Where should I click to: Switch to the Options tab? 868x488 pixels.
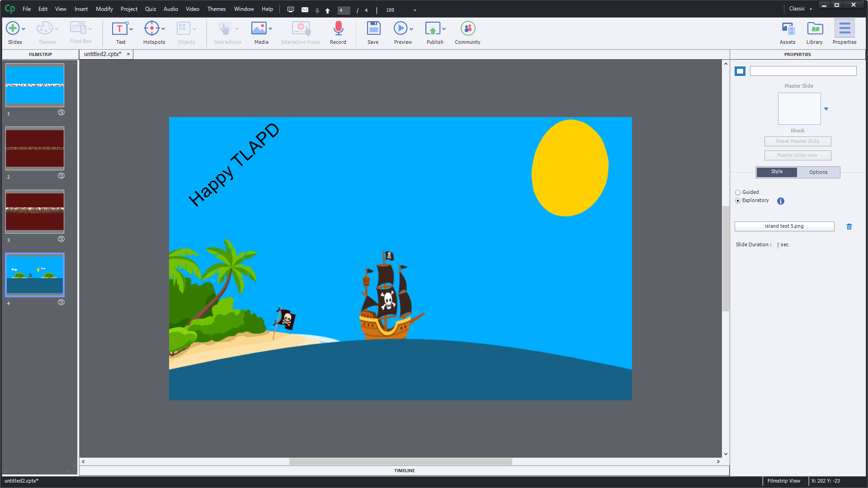click(818, 172)
